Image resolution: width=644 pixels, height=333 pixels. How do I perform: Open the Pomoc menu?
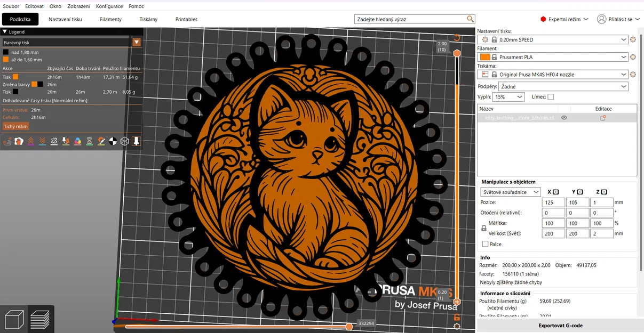136,6
